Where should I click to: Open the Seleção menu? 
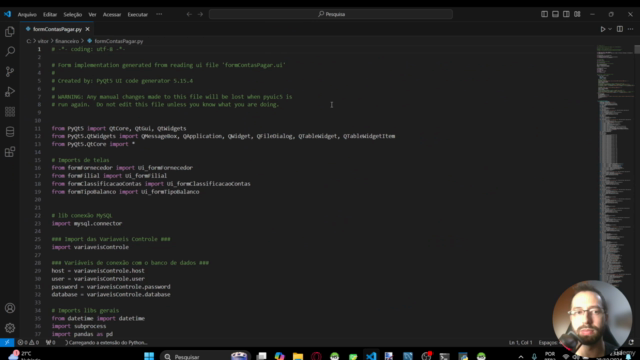point(73,14)
